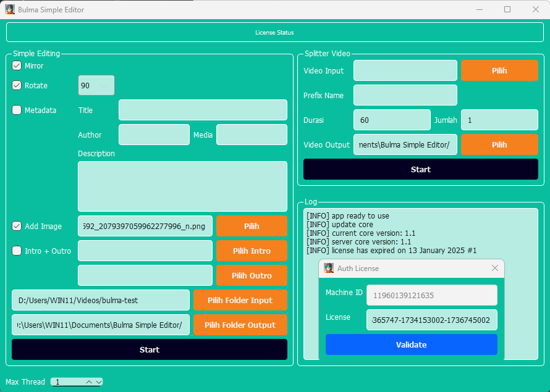Minimize the Bulma Simple Editor window

480,9
